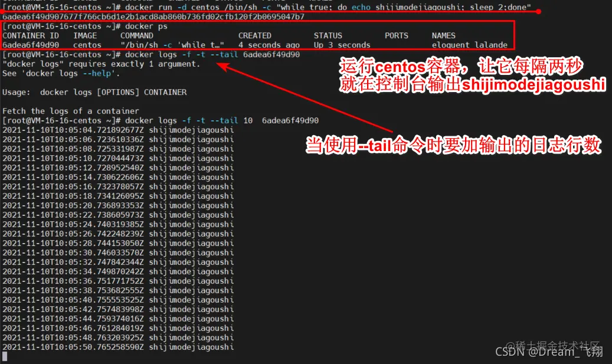
Task: Select the full container hash 6adea6f49d907677f766... line
Action: 153,17
